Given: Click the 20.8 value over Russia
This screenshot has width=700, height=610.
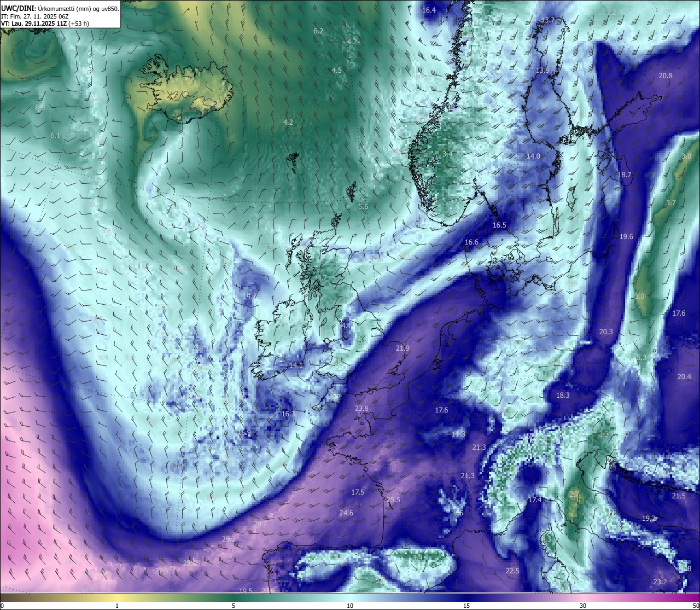Looking at the screenshot, I should [666, 76].
